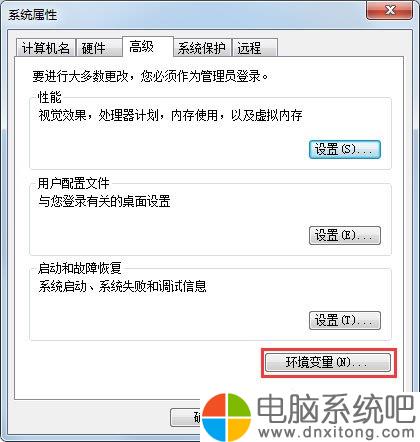Click the administrator login notice text
The width and height of the screenshot is (420, 442).
150,76
